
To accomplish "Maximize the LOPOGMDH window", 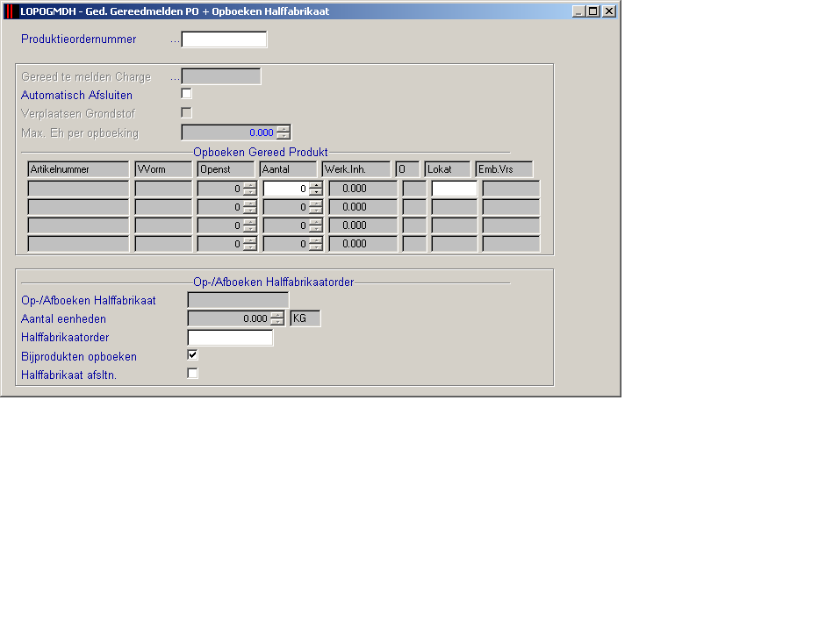I will tap(593, 11).
